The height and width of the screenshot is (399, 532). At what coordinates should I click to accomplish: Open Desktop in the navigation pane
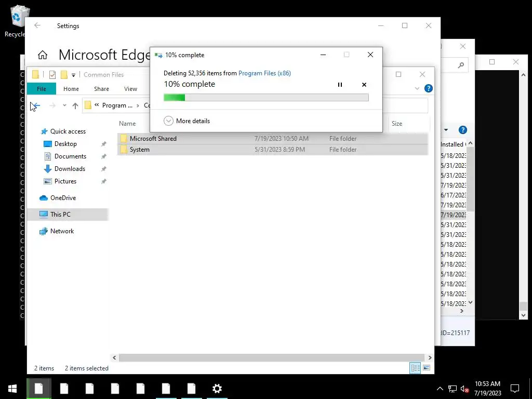click(x=65, y=144)
